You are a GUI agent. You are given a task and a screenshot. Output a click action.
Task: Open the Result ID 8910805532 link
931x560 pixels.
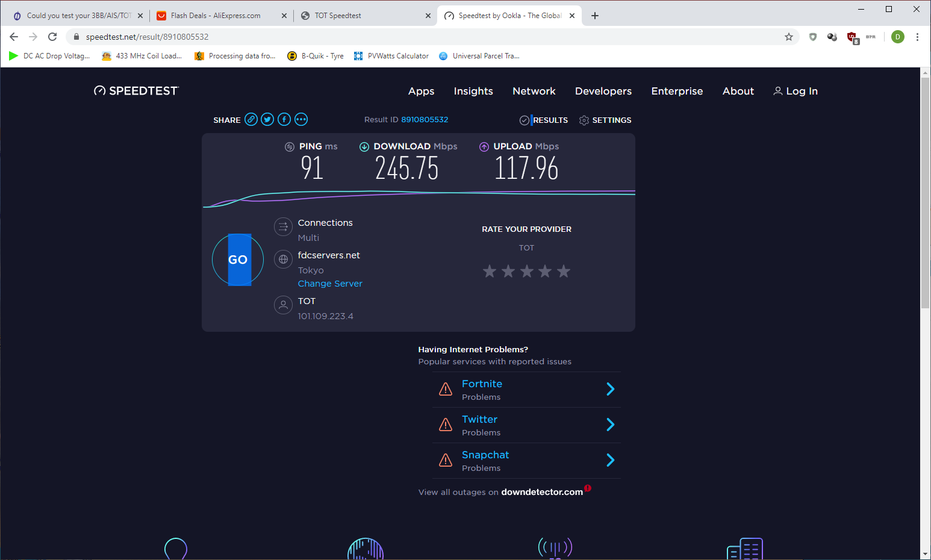425,119
